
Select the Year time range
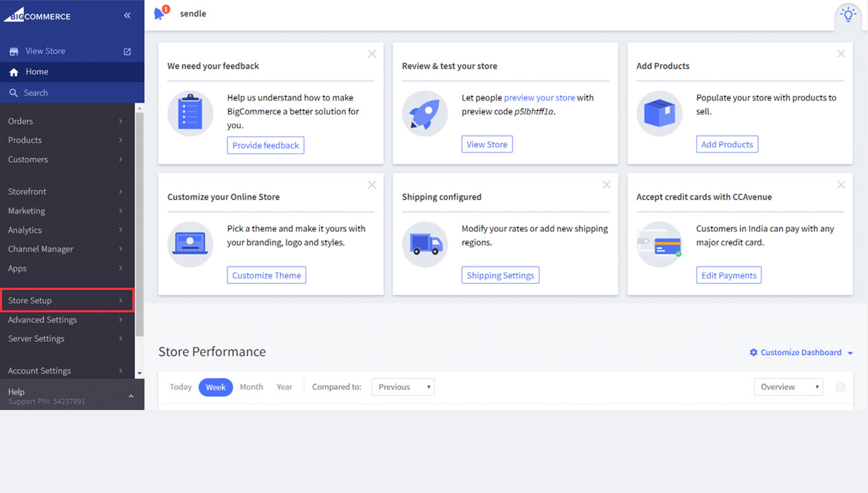(285, 387)
